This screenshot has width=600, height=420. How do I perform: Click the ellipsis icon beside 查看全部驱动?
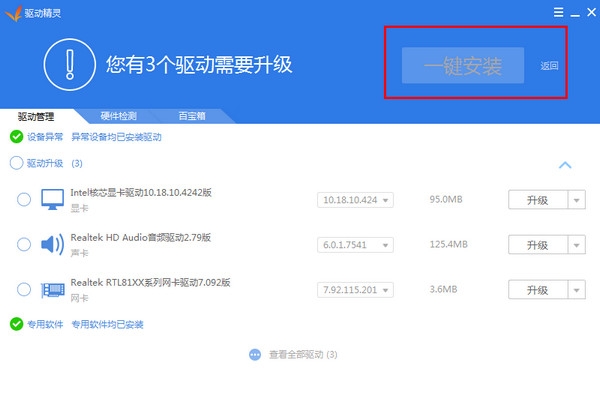[254, 355]
